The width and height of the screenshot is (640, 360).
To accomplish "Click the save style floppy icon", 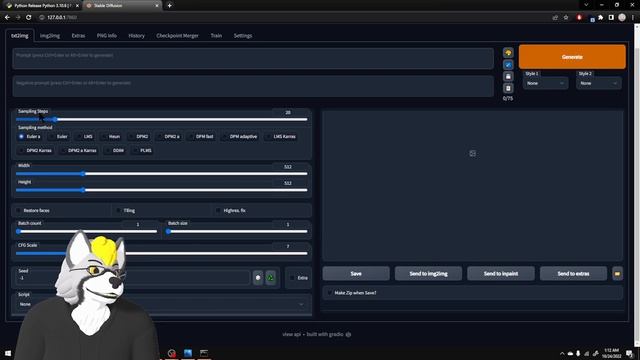I will coord(508,76).
